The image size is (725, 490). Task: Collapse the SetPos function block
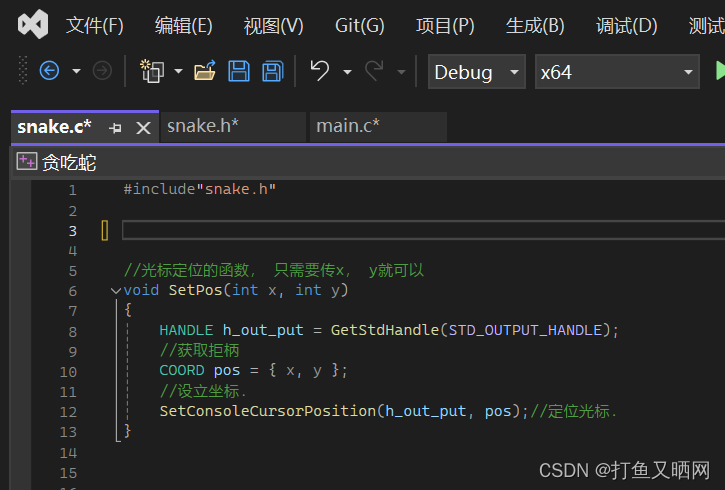coord(116,291)
